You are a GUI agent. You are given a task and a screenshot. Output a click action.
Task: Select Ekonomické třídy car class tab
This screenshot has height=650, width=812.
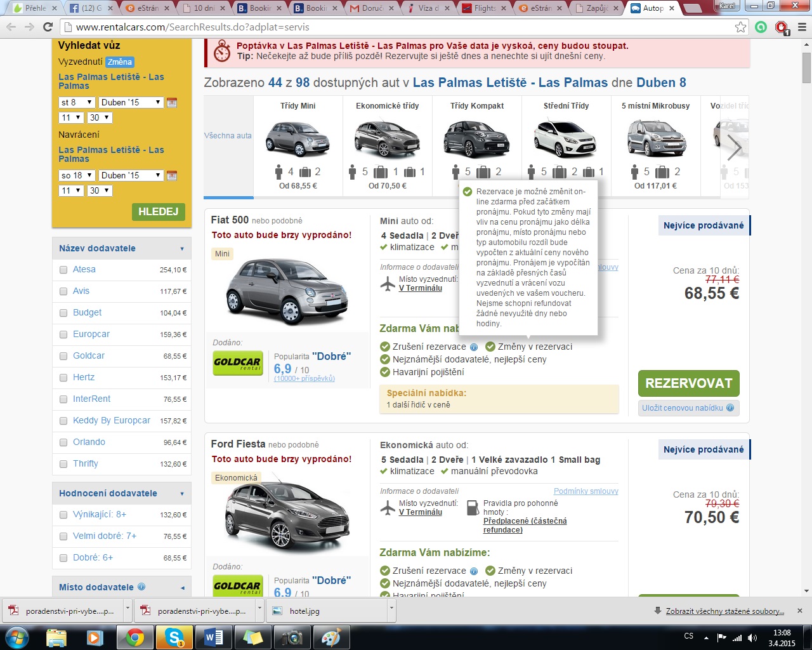(x=388, y=146)
